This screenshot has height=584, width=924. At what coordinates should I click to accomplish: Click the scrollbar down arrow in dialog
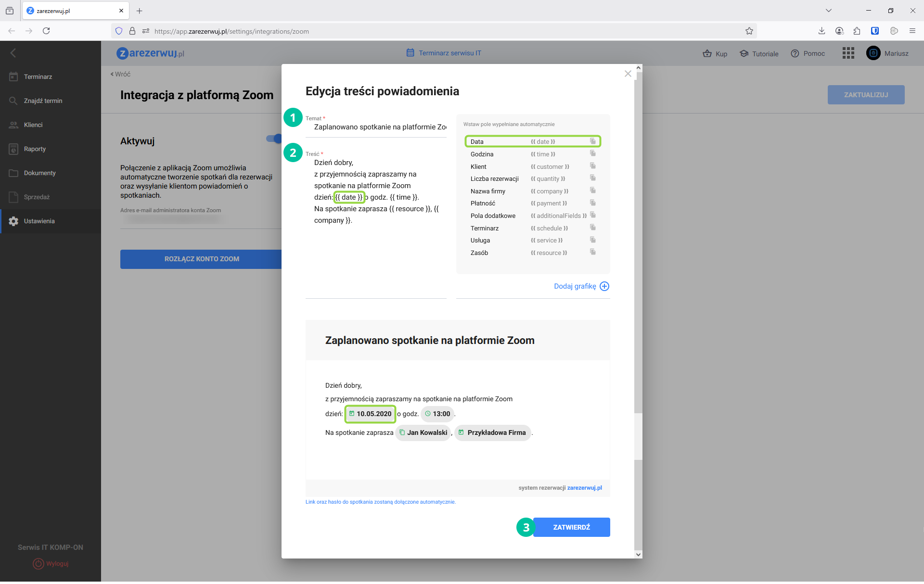(638, 554)
